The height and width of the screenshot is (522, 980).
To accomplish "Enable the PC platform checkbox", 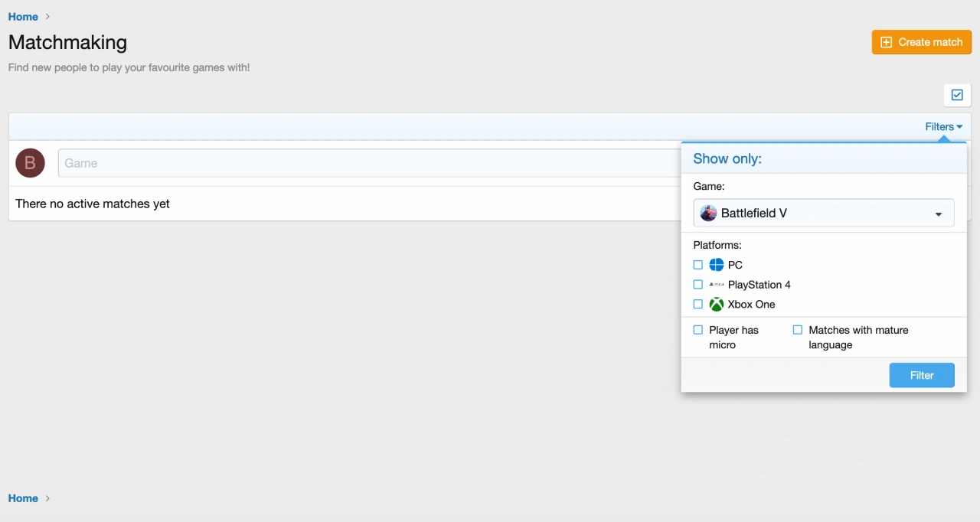I will coord(697,265).
